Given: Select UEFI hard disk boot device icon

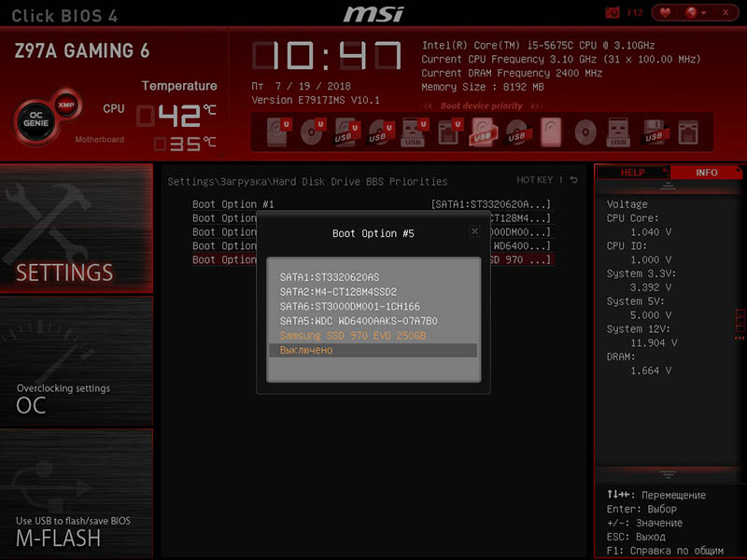Looking at the screenshot, I should tap(278, 132).
